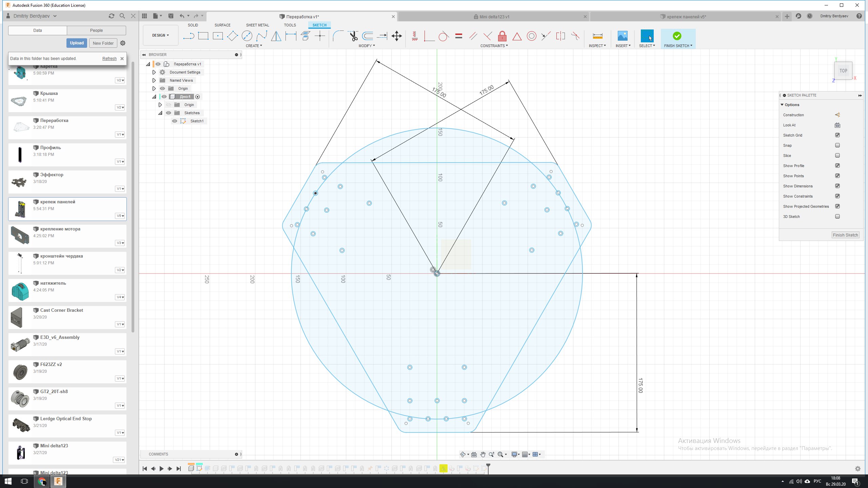Switch to the SURFACE ribbon tab
Screen dimensions: 868x488
pos(222,25)
